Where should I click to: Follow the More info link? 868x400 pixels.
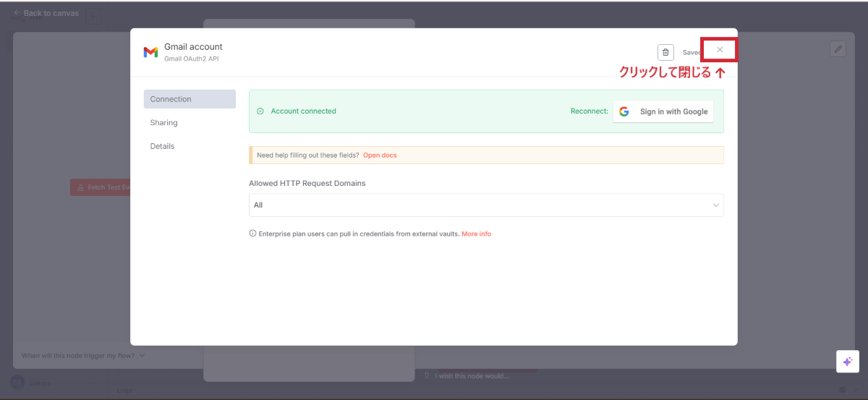tap(476, 234)
